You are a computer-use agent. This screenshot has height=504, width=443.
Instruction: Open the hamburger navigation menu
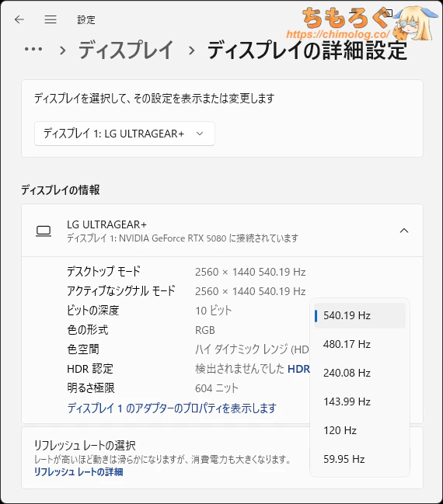pyautogui.click(x=51, y=19)
